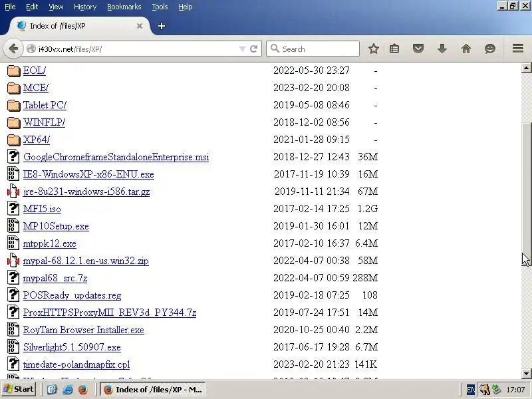This screenshot has height=399, width=532.
Task: Download MP10Setup.exe link
Action: click(56, 226)
